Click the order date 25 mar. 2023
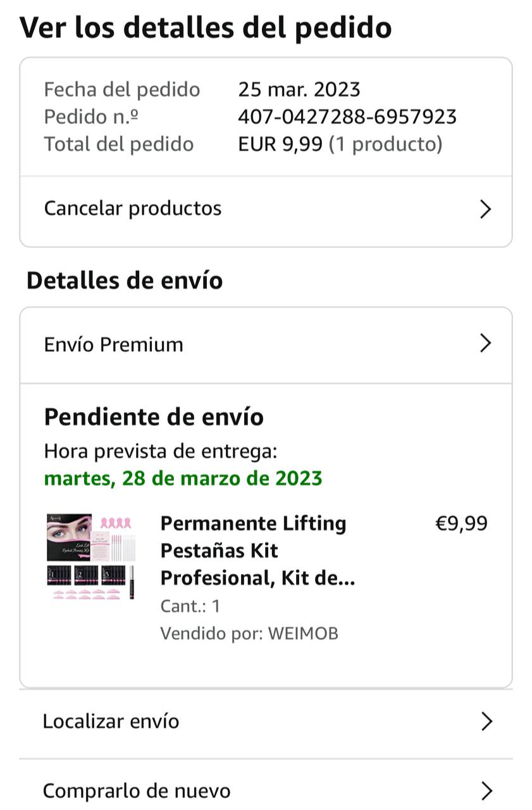 (x=299, y=90)
